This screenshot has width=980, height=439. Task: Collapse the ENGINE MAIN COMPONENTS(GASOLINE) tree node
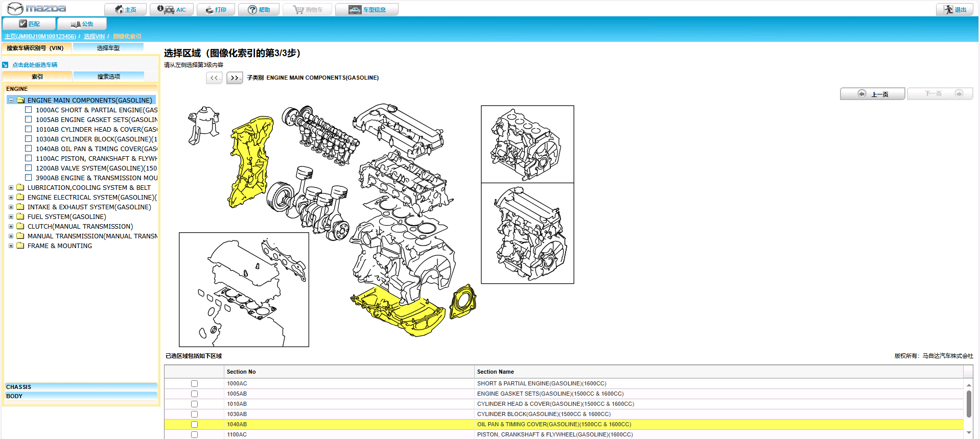(11, 100)
